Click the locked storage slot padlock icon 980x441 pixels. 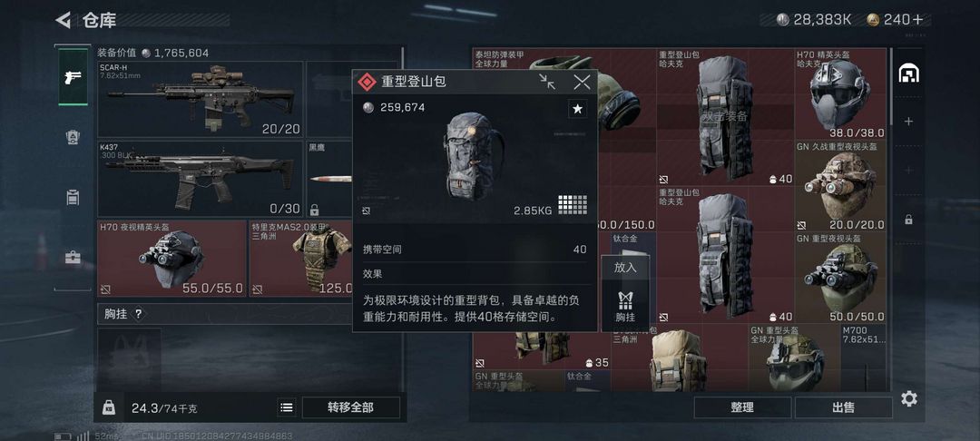coord(908,220)
